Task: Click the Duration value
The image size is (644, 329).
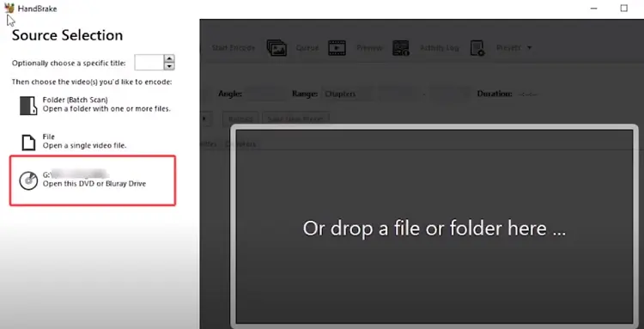Action: pos(527,94)
